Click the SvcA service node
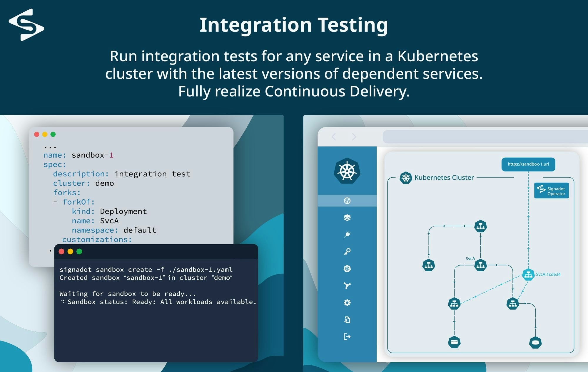Image resolution: width=588 pixels, height=372 pixels. [480, 265]
